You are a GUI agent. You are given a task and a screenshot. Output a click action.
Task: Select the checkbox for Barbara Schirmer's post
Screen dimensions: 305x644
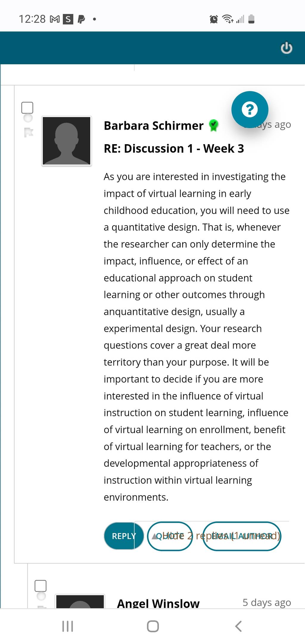pyautogui.click(x=27, y=108)
